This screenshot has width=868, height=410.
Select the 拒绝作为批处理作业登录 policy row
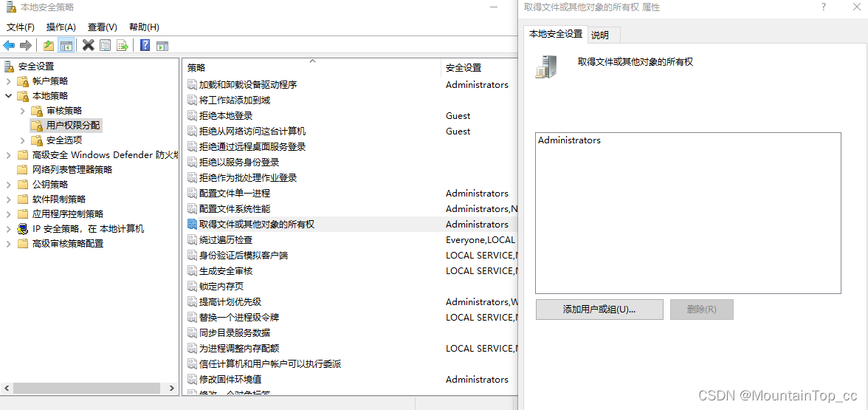(349, 178)
